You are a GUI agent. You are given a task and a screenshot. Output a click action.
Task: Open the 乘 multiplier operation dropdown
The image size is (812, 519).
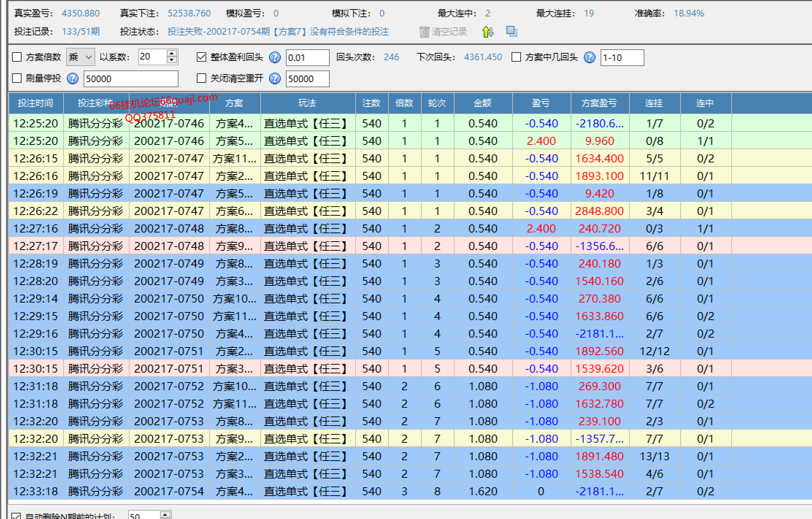point(80,57)
